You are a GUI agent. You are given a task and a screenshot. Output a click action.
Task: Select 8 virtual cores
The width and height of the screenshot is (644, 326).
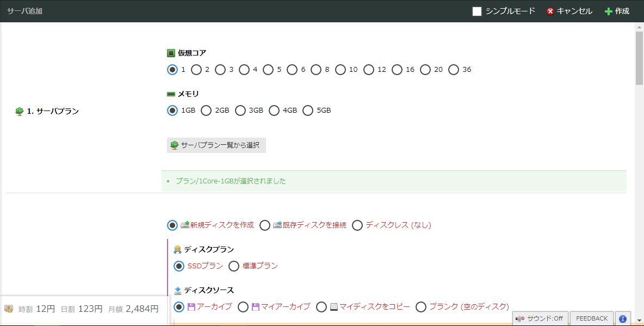click(316, 70)
